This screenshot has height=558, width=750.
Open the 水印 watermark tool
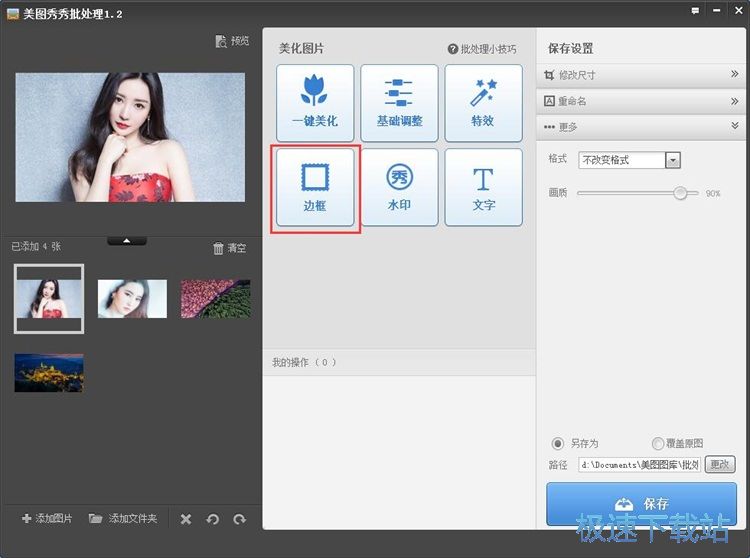[399, 188]
